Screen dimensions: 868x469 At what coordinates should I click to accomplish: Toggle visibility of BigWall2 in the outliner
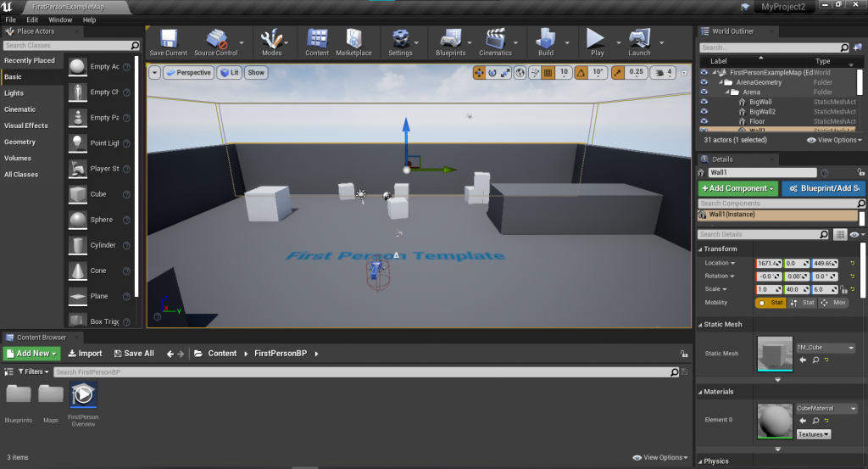coord(704,111)
